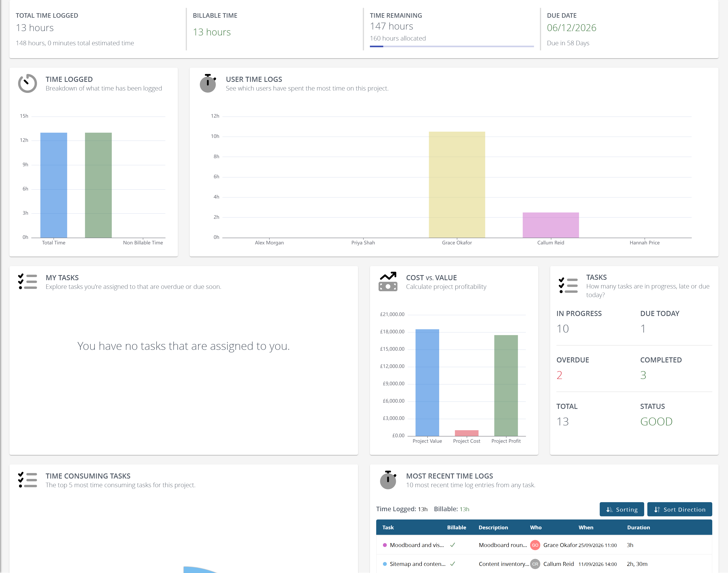Click the Time Consuming Tasks checklist icon

pyautogui.click(x=28, y=480)
